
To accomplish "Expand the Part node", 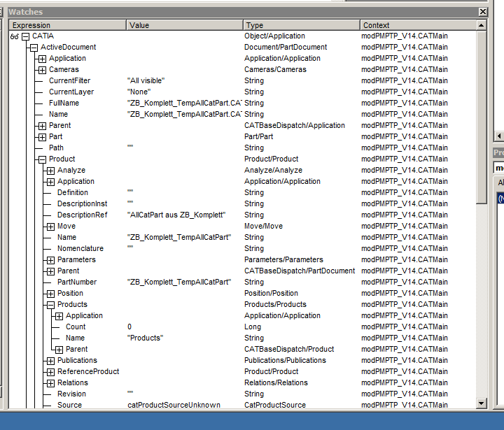I will [42, 137].
